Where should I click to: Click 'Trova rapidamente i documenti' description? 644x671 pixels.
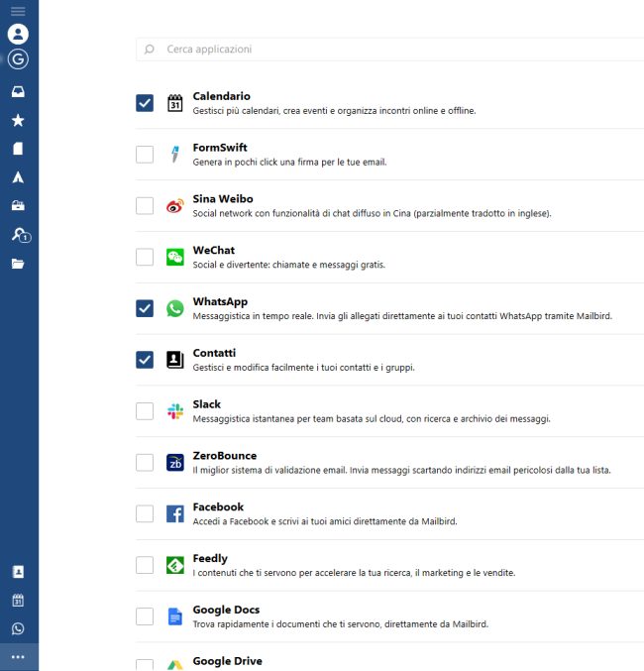pos(340,624)
